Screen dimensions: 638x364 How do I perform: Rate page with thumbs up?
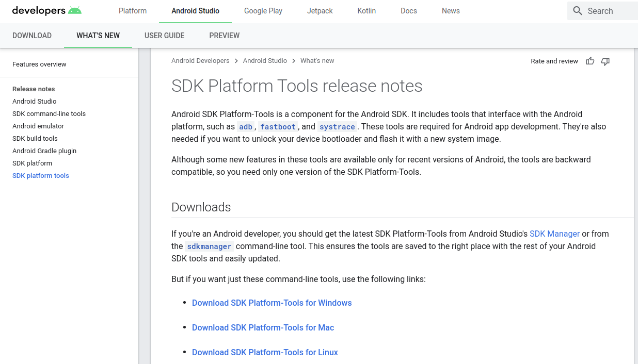(x=590, y=61)
